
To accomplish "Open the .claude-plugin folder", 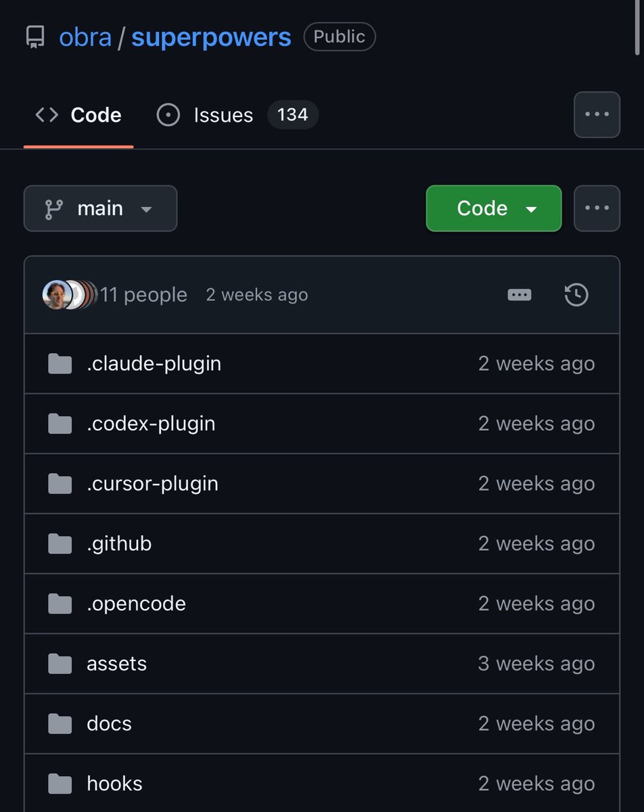I will tap(154, 364).
